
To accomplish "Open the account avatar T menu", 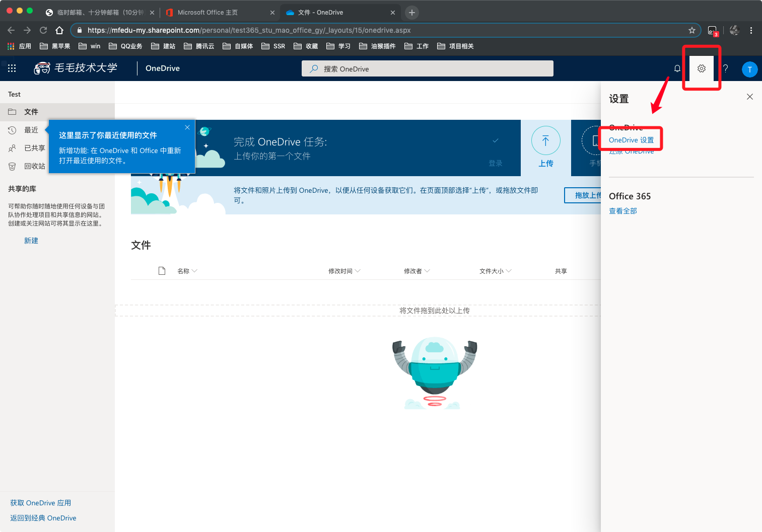I will [x=750, y=69].
